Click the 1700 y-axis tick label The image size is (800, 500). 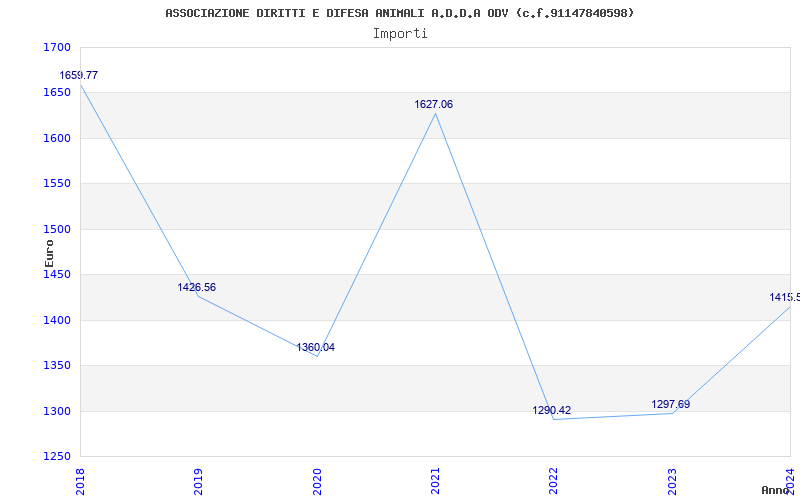(57, 47)
